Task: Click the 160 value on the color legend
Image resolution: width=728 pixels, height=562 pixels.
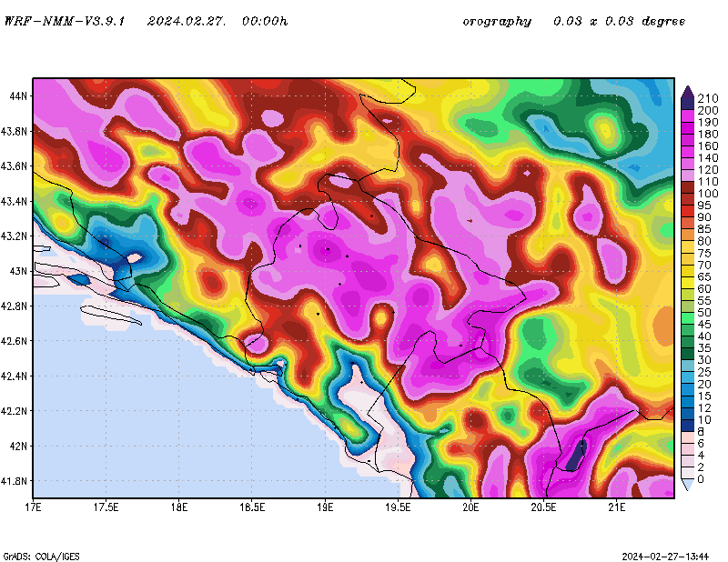Action: click(x=708, y=146)
